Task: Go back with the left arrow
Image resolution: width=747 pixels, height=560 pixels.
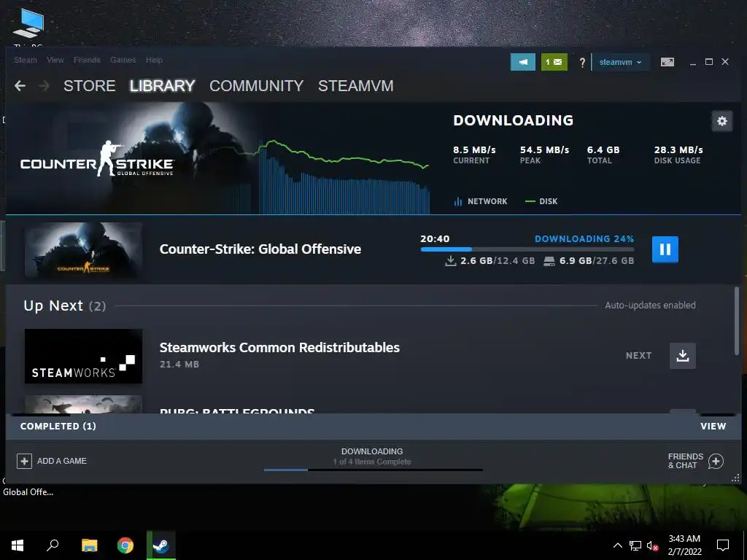Action: coord(20,86)
